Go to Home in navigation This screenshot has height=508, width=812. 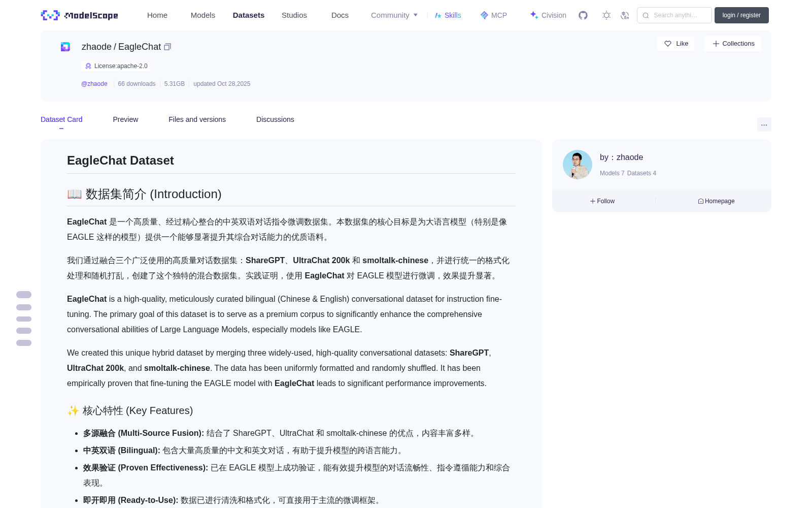(x=157, y=15)
